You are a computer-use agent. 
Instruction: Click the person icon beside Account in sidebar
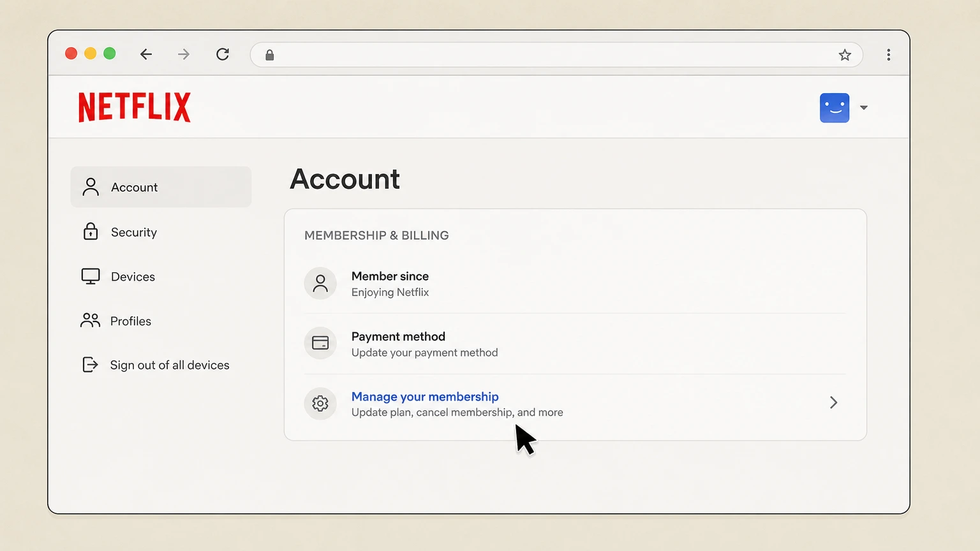(91, 187)
